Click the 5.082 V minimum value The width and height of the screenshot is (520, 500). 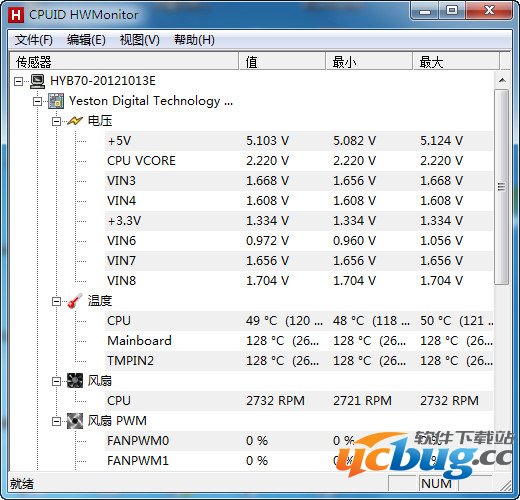tap(355, 141)
